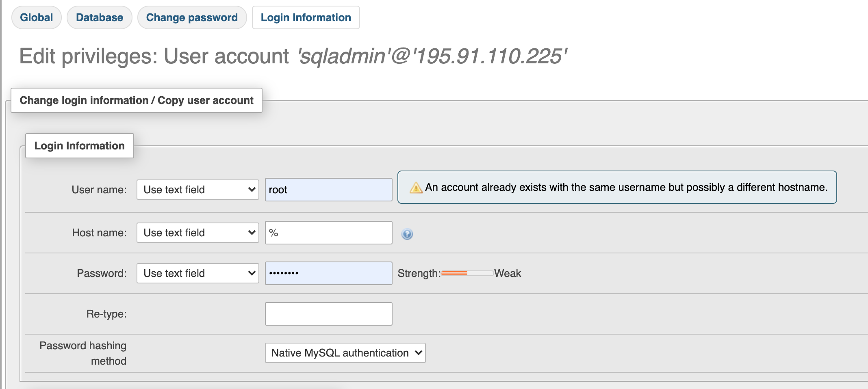This screenshot has height=389, width=868.
Task: Click the duplicate username warning message
Action: [617, 187]
